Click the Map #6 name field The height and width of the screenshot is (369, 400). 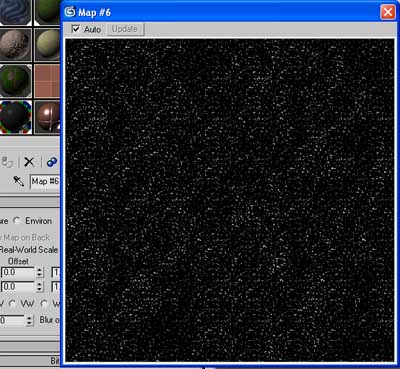point(45,182)
